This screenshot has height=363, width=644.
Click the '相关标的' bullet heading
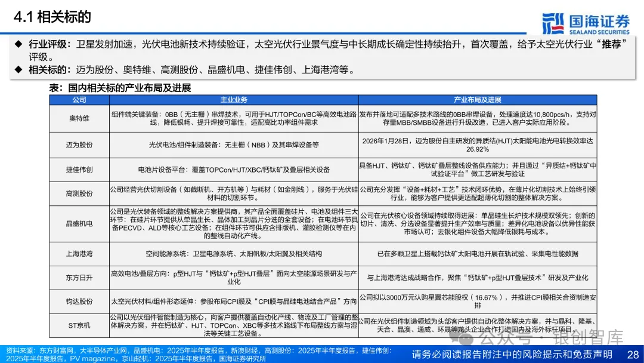[49, 70]
